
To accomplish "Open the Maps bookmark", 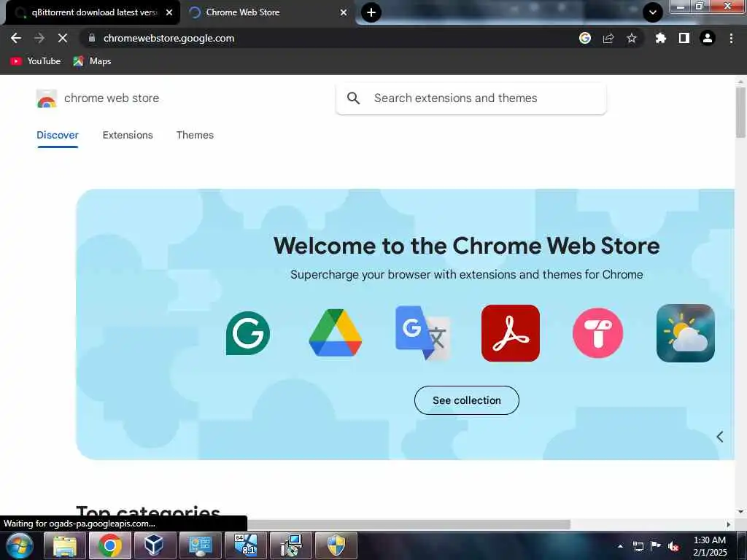I will pyautogui.click(x=92, y=61).
